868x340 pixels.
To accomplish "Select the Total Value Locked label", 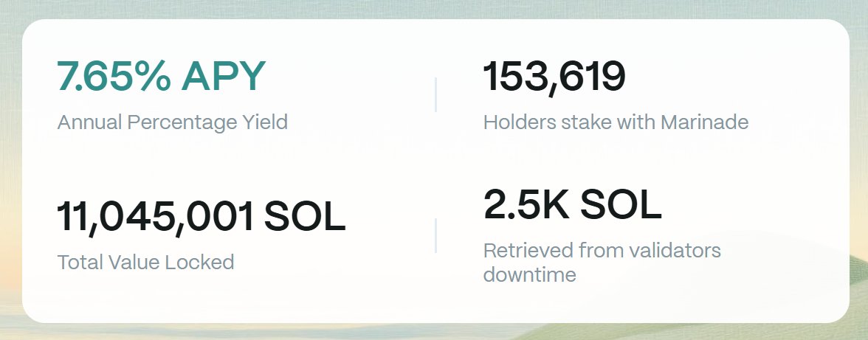I will 145,262.
